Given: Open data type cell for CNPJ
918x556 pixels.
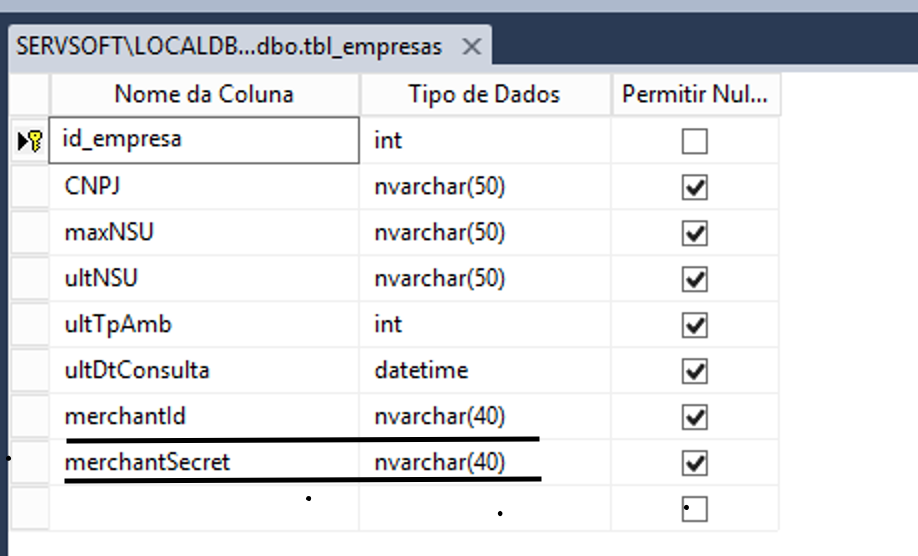Looking at the screenshot, I should [485, 187].
